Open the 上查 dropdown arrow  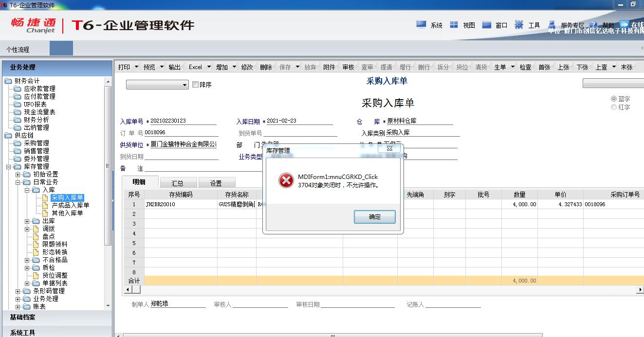click(x=614, y=67)
